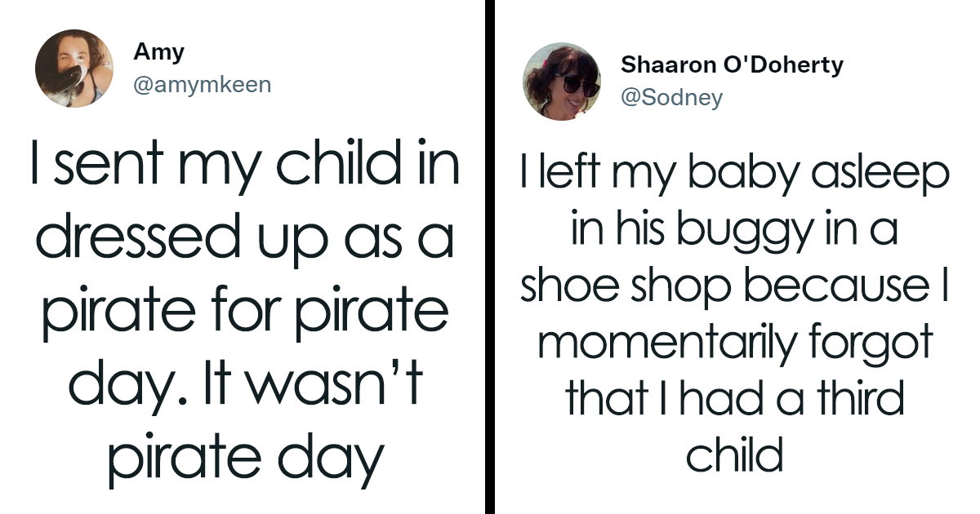980x514 pixels.
Task: Click the line 'that I had a third'
Action: (735, 400)
